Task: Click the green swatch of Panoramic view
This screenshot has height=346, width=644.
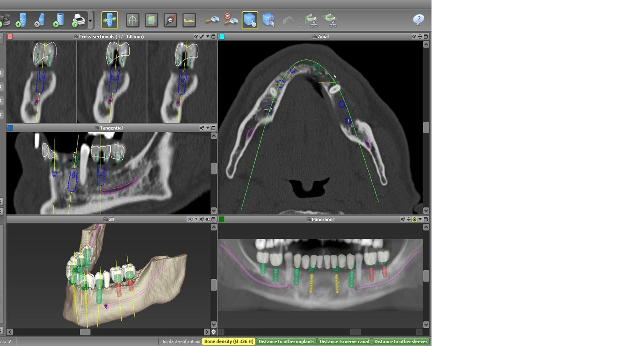Action: 222,219
